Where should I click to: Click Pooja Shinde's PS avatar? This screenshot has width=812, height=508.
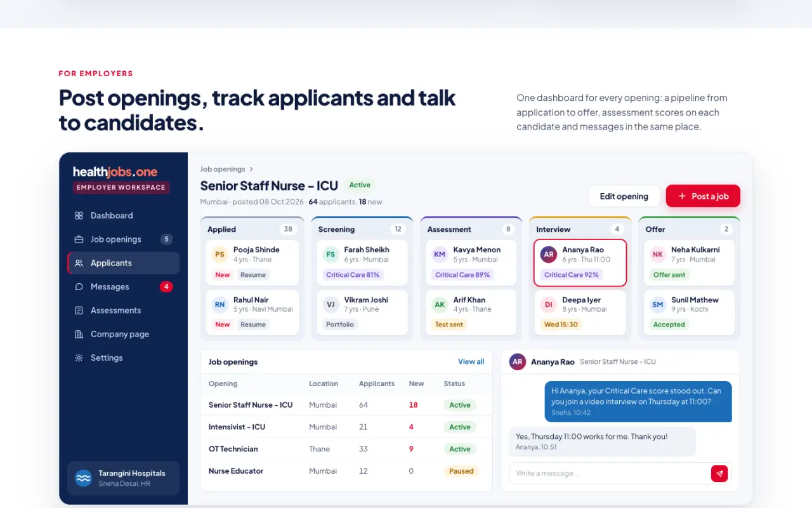click(219, 255)
